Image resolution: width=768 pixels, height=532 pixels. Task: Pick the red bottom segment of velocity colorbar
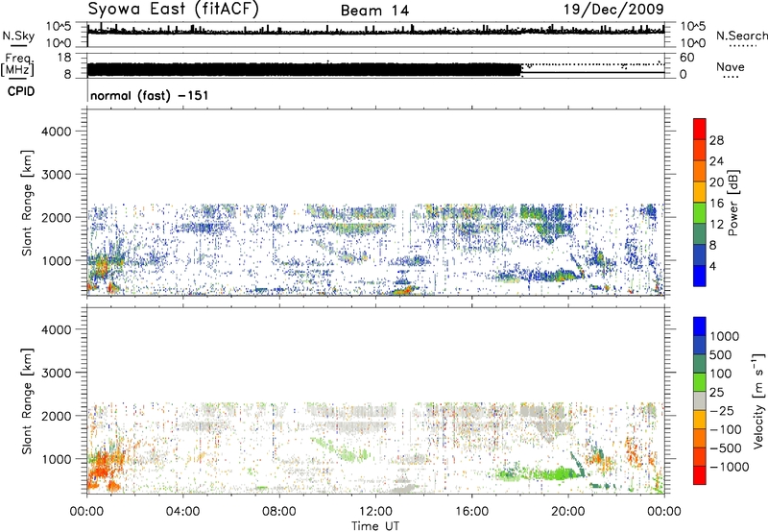700,475
